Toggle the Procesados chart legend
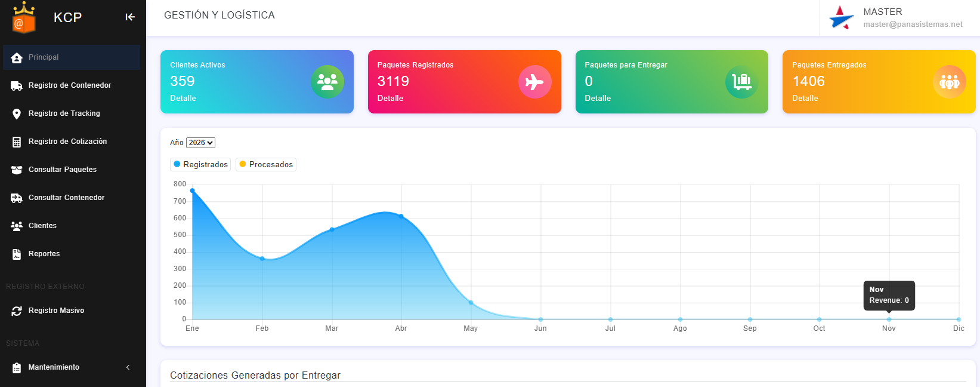Screen dimensions: 980x387 [266, 164]
